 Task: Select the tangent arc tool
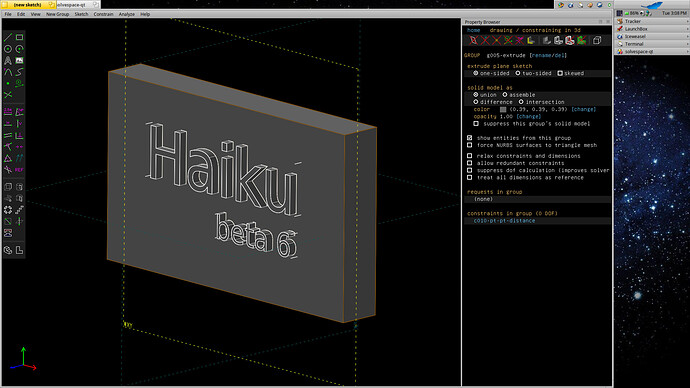8,72
